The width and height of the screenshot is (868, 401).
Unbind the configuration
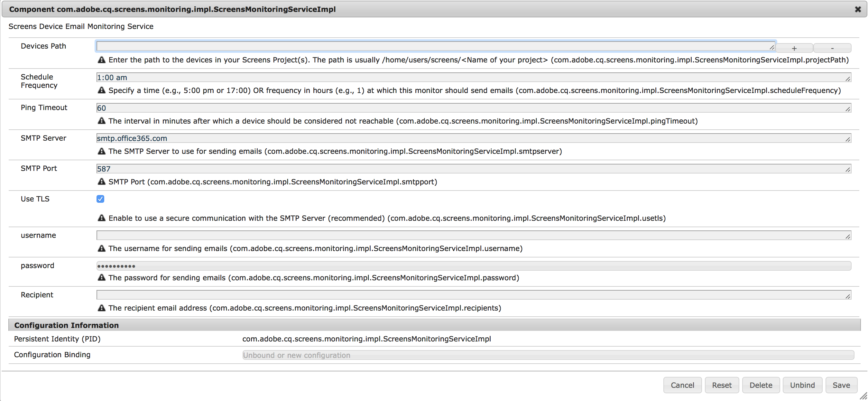(802, 385)
